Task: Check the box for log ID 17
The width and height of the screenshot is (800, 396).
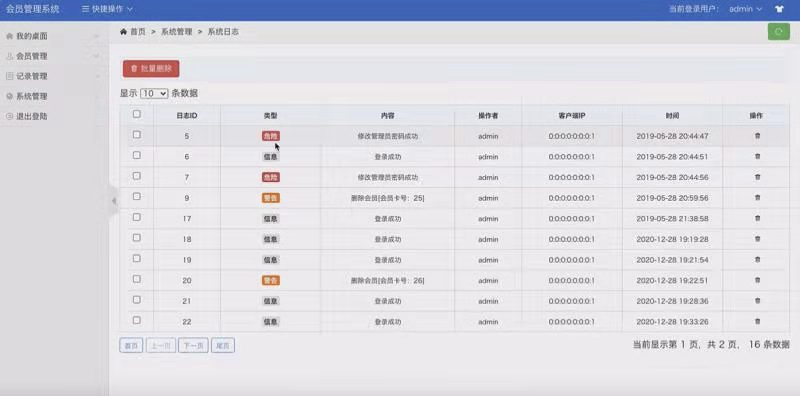Action: point(137,217)
